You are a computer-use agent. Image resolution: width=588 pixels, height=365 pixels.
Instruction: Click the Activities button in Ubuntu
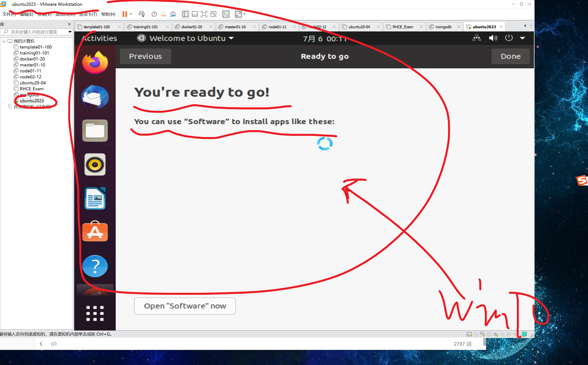[x=99, y=38]
